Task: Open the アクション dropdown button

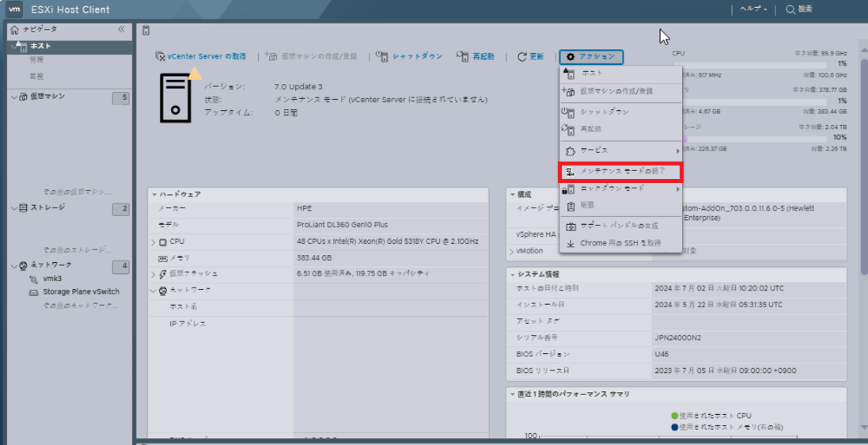Action: [x=591, y=56]
